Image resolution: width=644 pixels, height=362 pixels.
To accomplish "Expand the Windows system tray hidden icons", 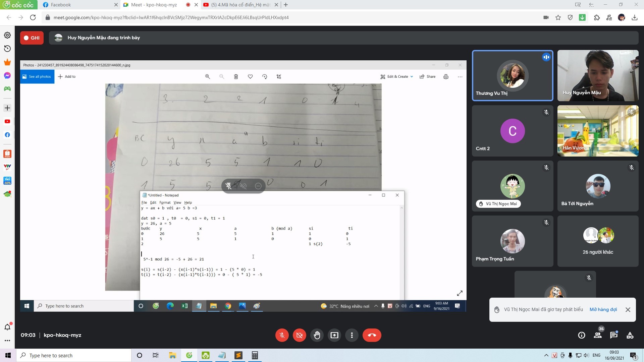I will click(546, 355).
